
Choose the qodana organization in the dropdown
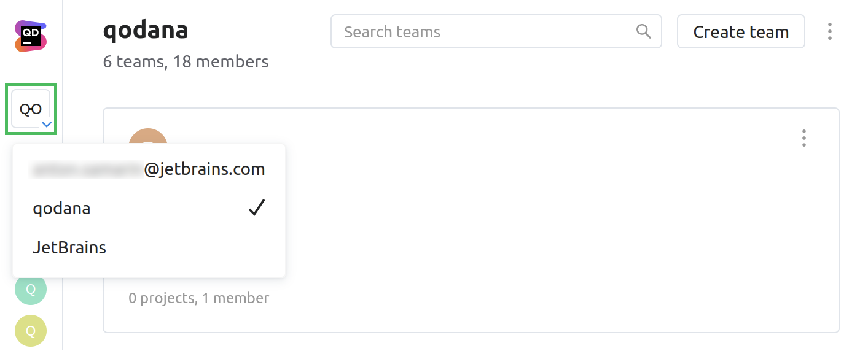click(x=61, y=209)
